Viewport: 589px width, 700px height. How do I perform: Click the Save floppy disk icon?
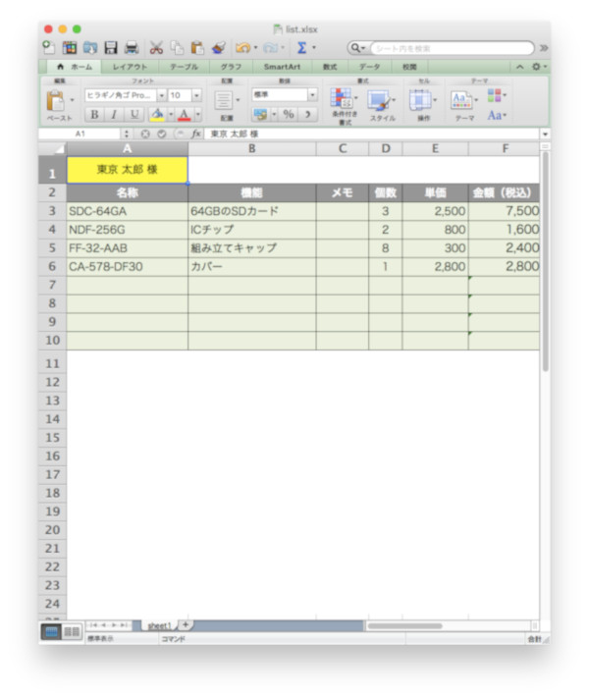[x=110, y=47]
